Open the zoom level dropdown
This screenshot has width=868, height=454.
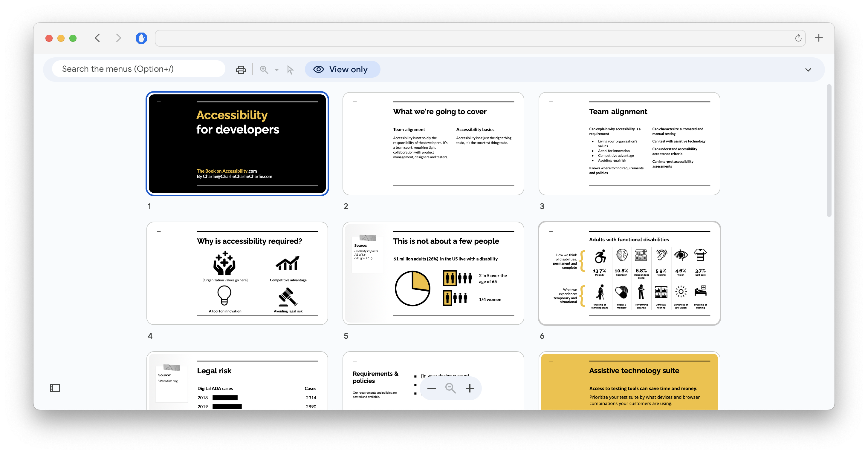[277, 69]
